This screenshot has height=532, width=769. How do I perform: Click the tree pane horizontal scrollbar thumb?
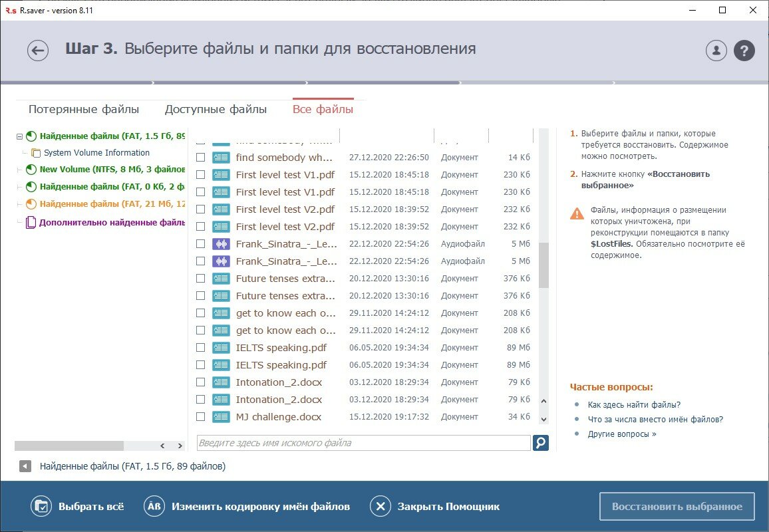point(69,446)
